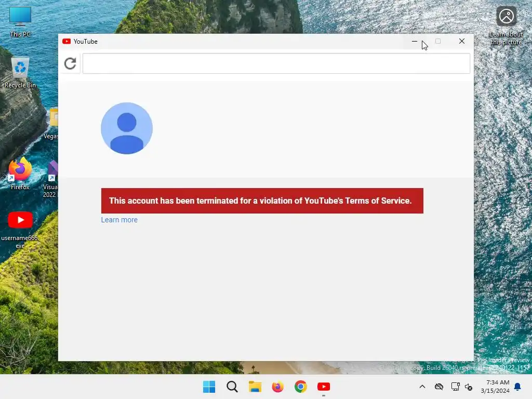Open the network display tray icon
532x399 pixels.
click(455, 387)
